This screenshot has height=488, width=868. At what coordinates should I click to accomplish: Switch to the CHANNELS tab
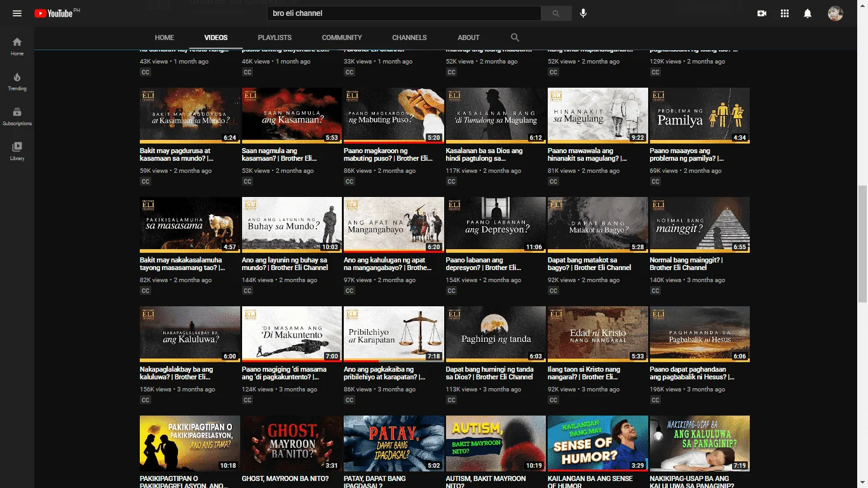coord(409,37)
